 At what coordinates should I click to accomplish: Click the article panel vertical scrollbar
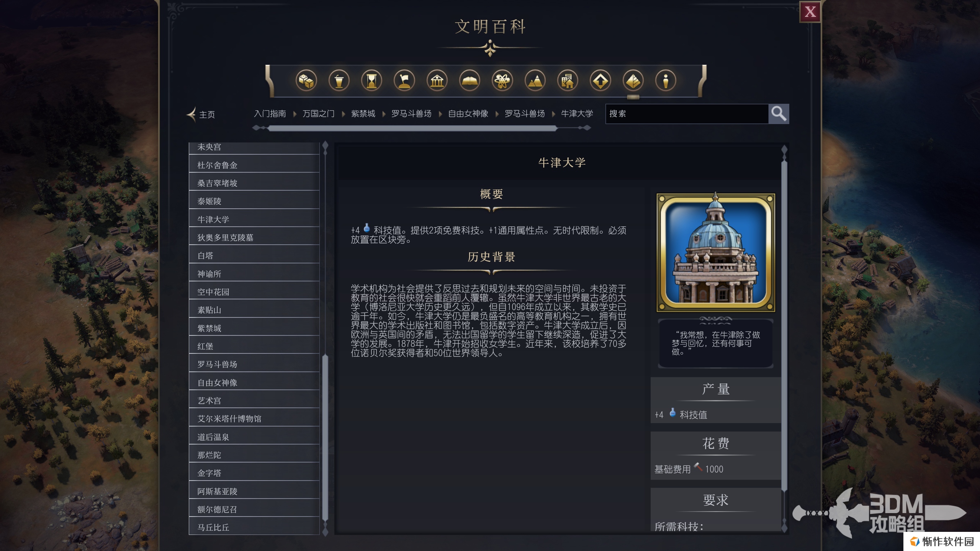(x=784, y=325)
